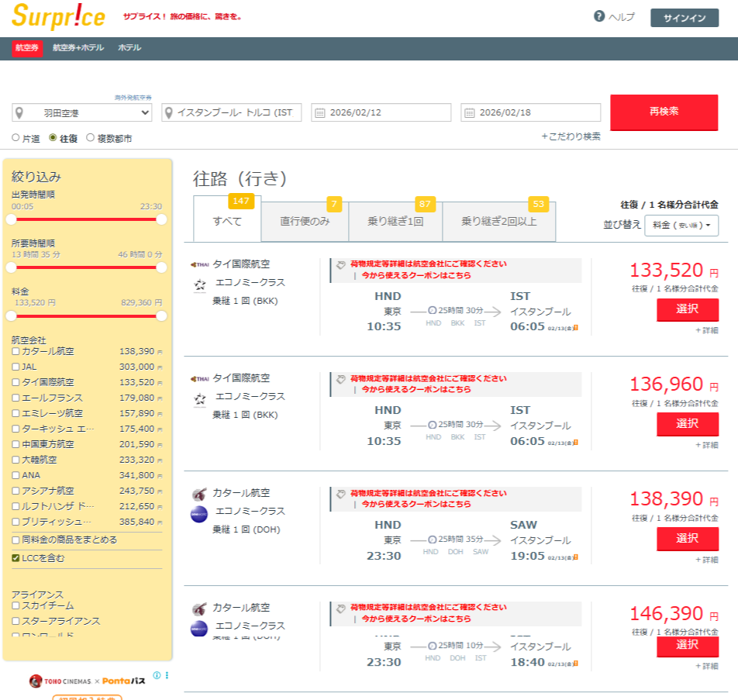Expand +こだわり検索 advanced search

tap(571, 136)
